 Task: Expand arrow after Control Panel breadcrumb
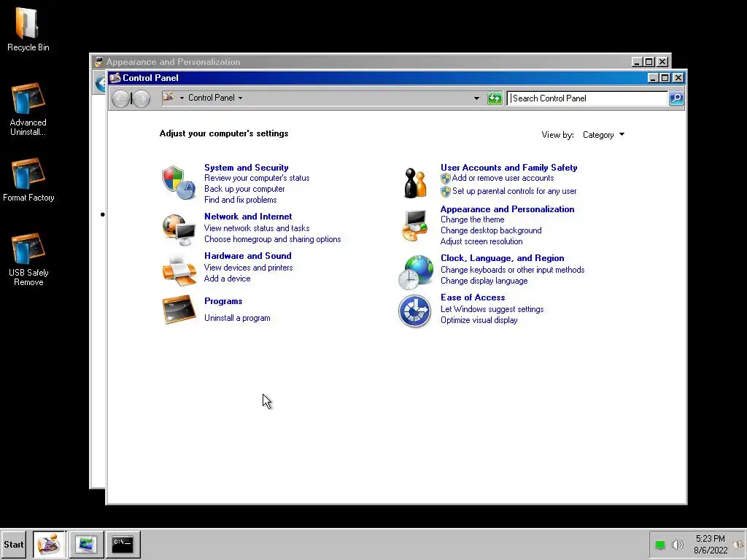(x=240, y=98)
